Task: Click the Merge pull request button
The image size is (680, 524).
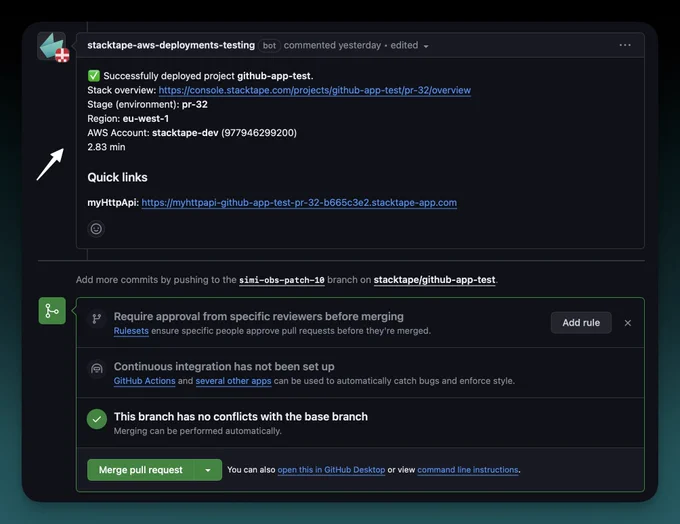Action: pos(141,470)
